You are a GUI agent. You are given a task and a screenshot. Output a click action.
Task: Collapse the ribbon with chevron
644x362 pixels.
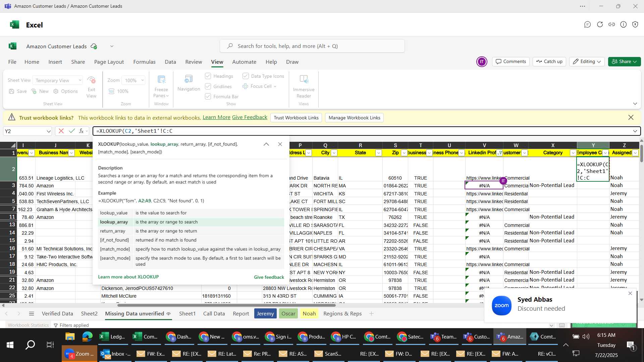[x=635, y=104]
